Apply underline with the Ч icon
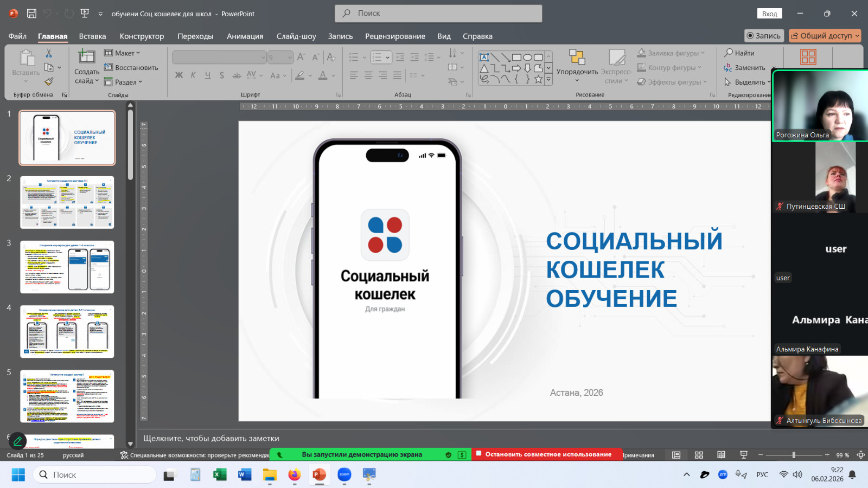 [x=207, y=75]
